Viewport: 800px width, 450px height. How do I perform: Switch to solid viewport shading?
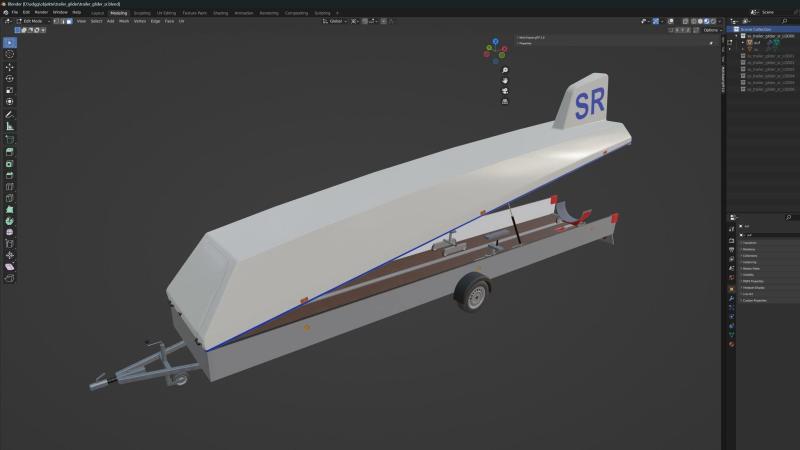point(701,21)
